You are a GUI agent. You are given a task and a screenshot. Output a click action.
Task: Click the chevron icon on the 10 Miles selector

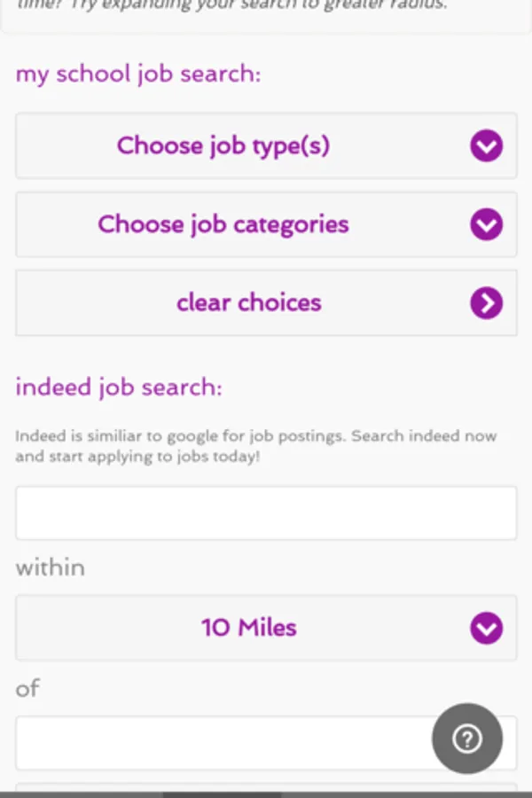(486, 628)
